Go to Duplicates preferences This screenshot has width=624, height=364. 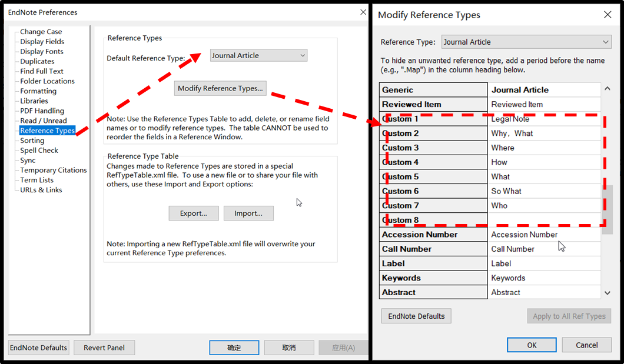pyautogui.click(x=38, y=61)
